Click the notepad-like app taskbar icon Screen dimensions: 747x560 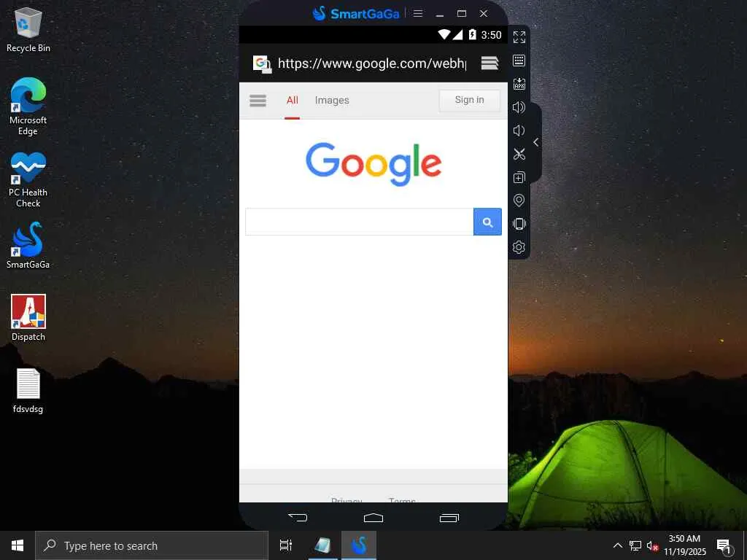tap(323, 545)
